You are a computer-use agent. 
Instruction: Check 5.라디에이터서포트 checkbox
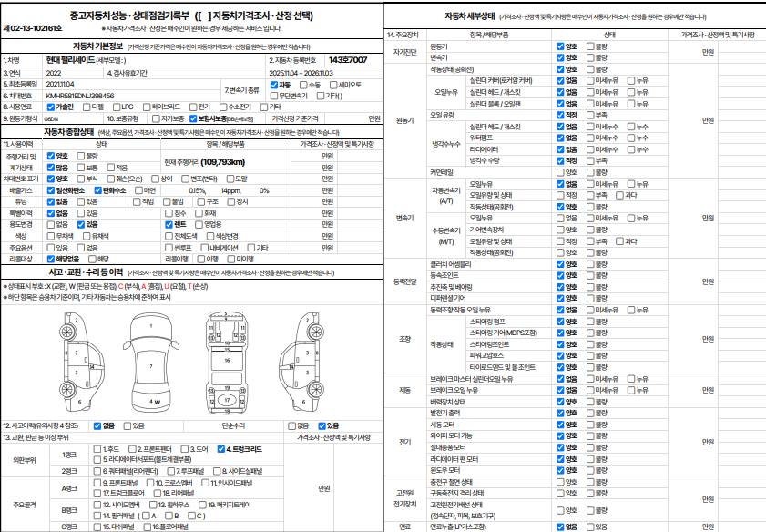click(x=97, y=460)
